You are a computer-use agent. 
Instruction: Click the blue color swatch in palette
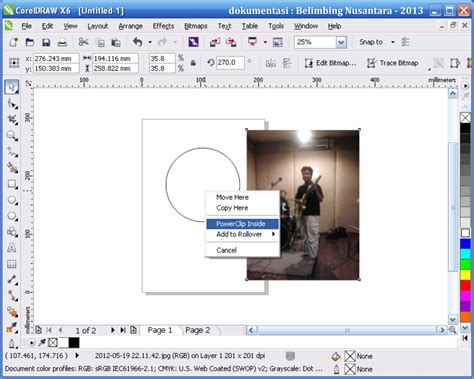point(465,244)
